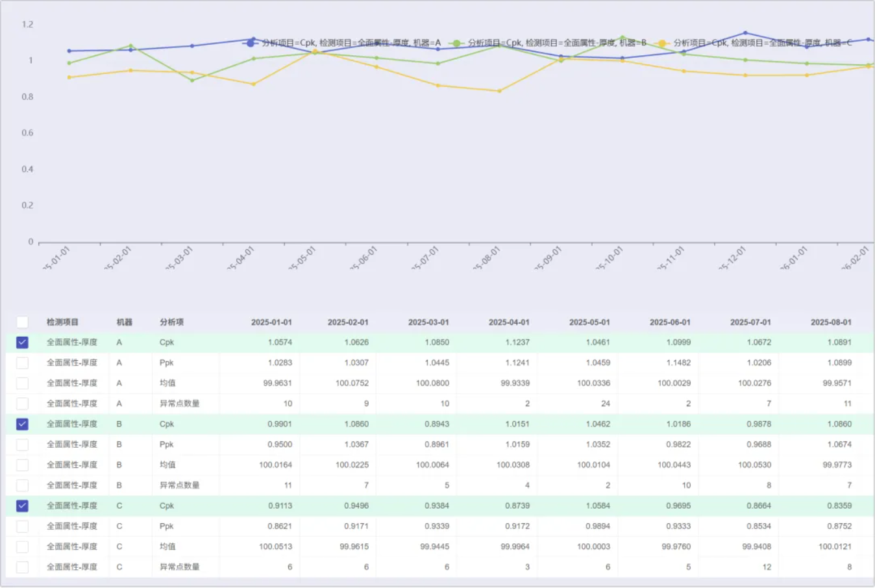The height and width of the screenshot is (588, 875).
Task: Click the value 24 in machine A 异常点数量 row
Action: click(605, 404)
